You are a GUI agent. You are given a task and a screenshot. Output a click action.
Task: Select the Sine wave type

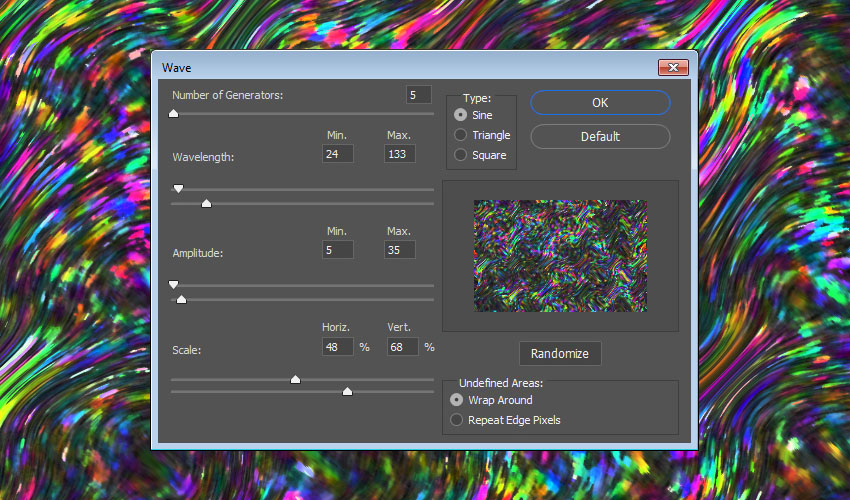460,115
